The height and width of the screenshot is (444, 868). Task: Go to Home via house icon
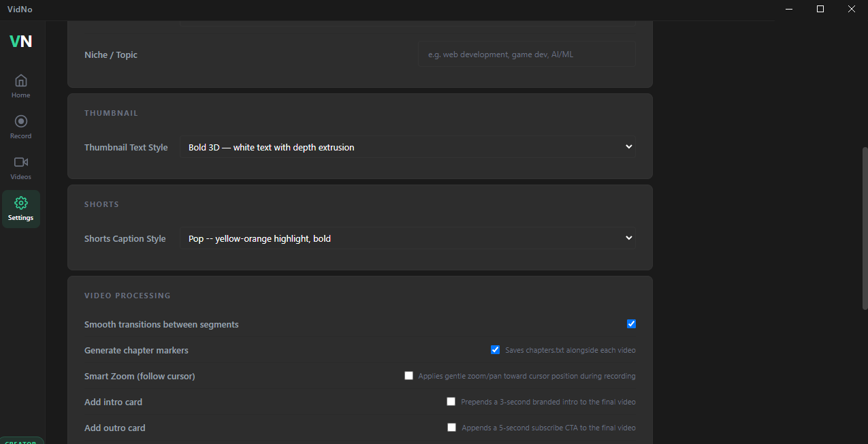click(x=20, y=80)
